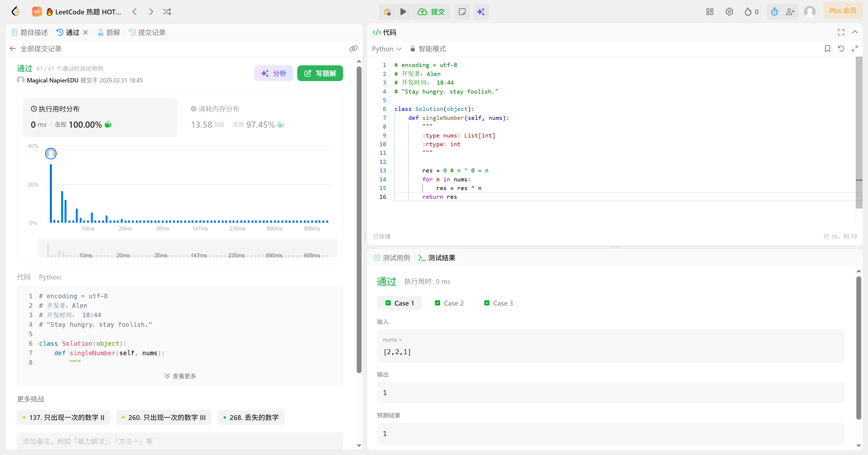Shuffle to a random problem
Viewport: 868px width, 455px height.
pyautogui.click(x=167, y=12)
